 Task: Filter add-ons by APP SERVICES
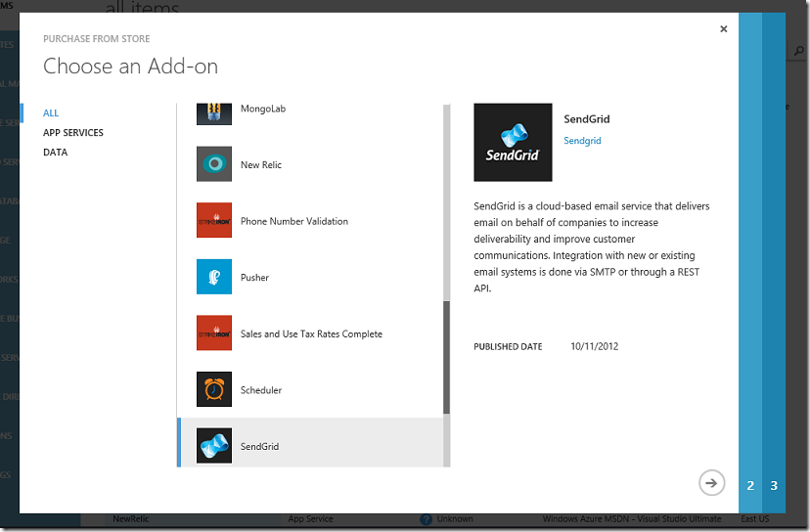[72, 133]
